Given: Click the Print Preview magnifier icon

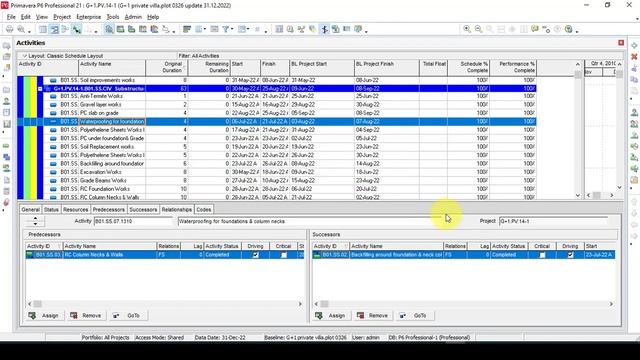Looking at the screenshot, I should point(20,29).
